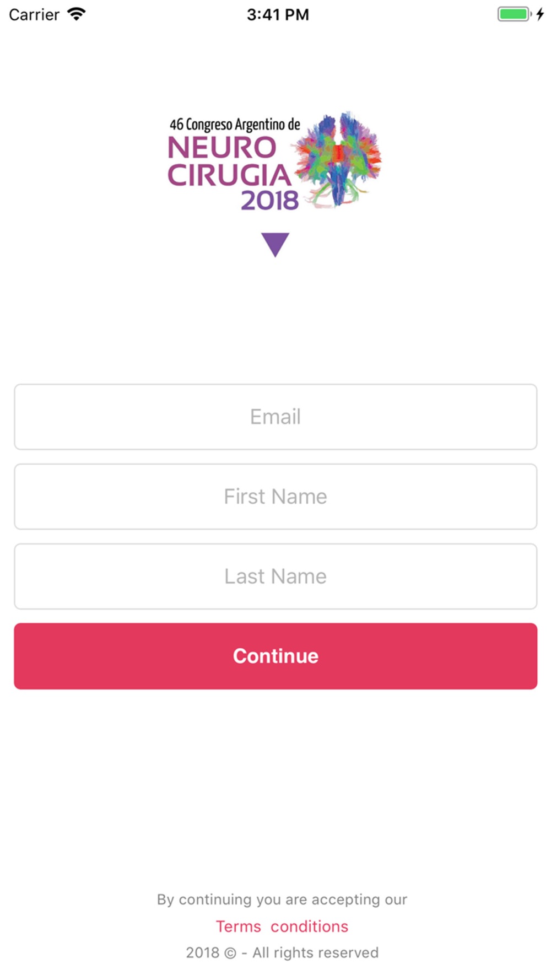The height and width of the screenshot is (980, 551).
Task: Tap the NEURO CIRUGIA logo text
Action: click(229, 161)
